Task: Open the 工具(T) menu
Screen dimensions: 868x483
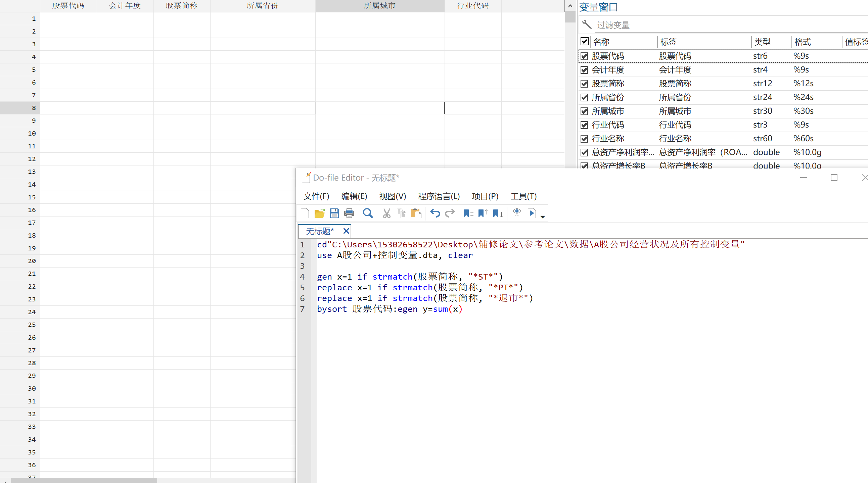Action: click(523, 196)
